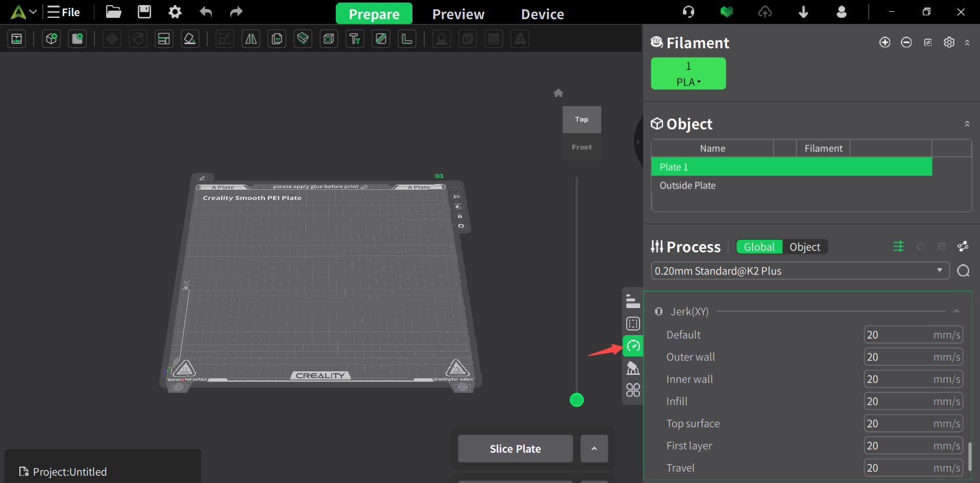Select the Text shape tool
Viewport: 980px width, 483px height.
[355, 39]
